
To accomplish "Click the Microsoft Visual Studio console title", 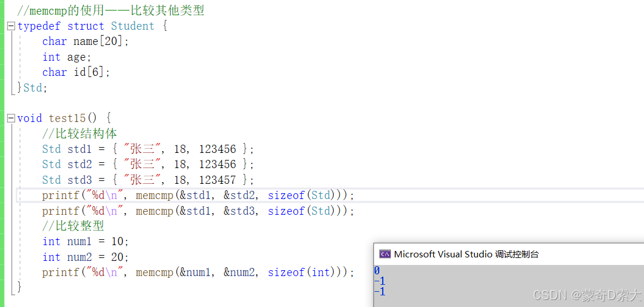I will 466,254.
